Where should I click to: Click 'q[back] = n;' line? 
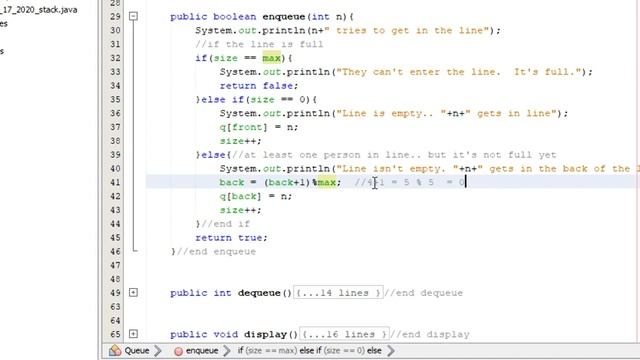point(256,196)
